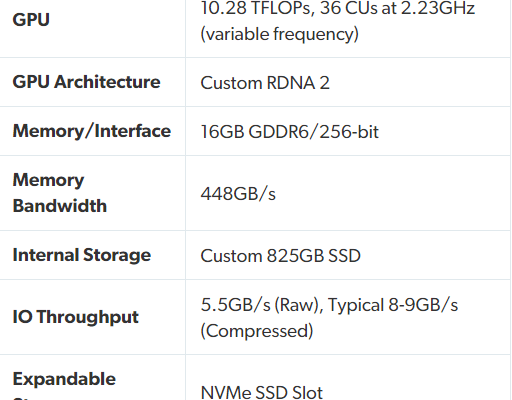Screen dimensions: 512x400
Task: Click the GPU row label
Action: coord(31,20)
